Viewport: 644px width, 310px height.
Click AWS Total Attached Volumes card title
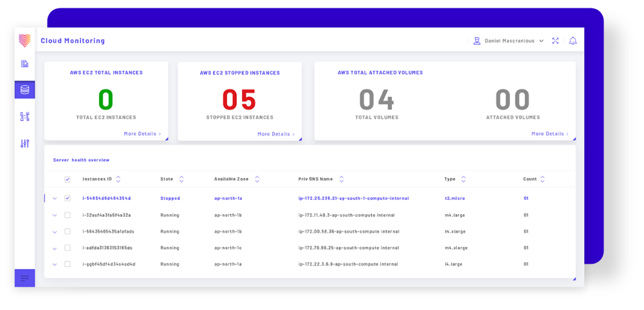[x=380, y=73]
